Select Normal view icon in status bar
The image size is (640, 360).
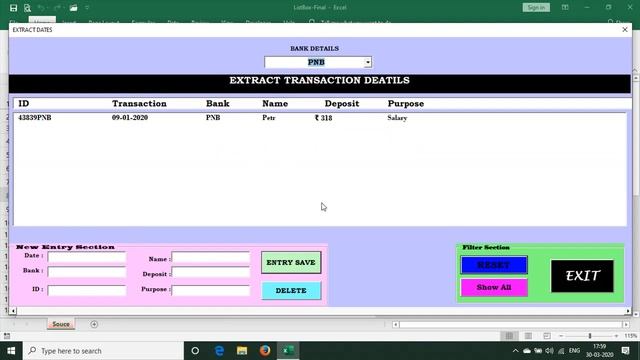point(509,336)
